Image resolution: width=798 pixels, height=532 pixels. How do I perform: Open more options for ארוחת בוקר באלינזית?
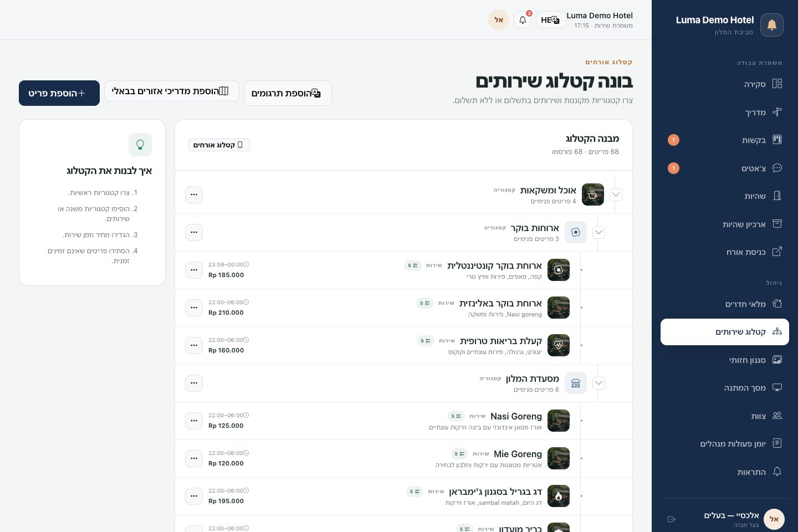pyautogui.click(x=194, y=308)
